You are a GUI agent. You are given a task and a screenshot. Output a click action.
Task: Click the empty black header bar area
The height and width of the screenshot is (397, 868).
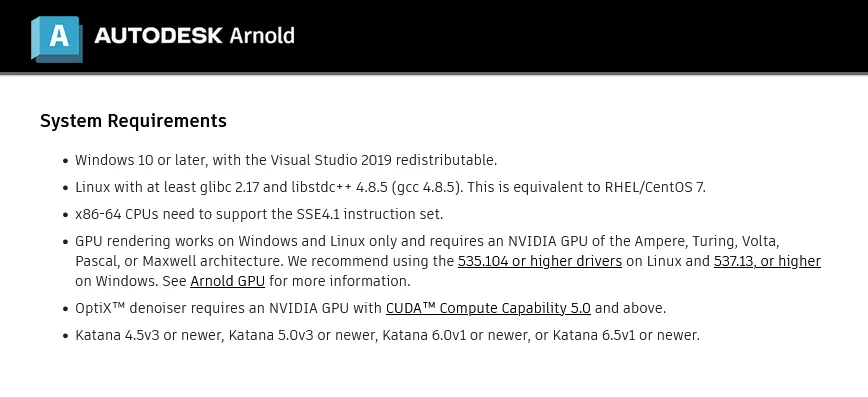tap(581, 36)
